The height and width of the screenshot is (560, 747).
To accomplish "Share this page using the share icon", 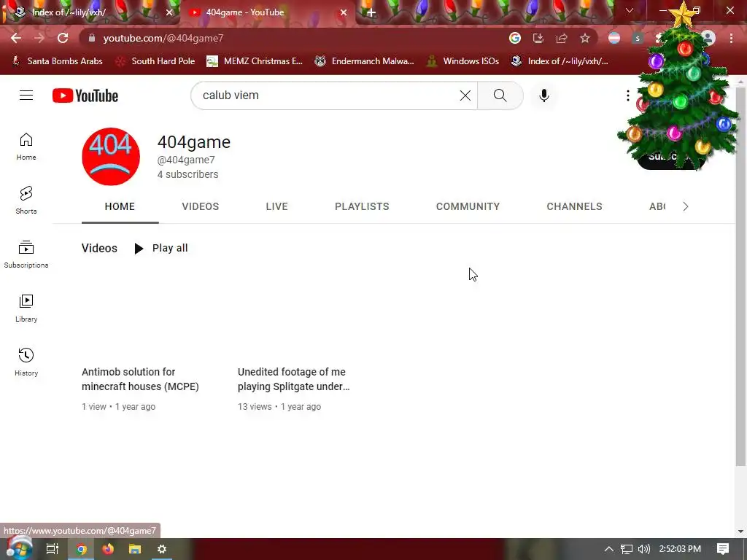I will click(x=562, y=38).
